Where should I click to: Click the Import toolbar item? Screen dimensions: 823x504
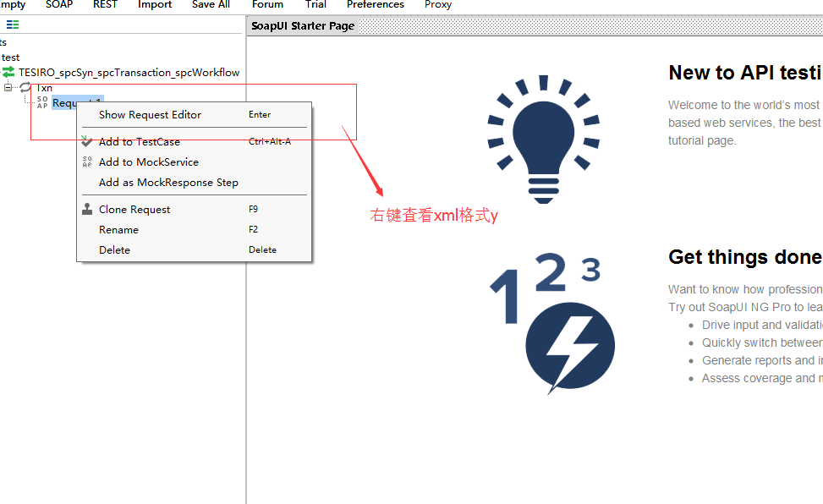click(155, 4)
